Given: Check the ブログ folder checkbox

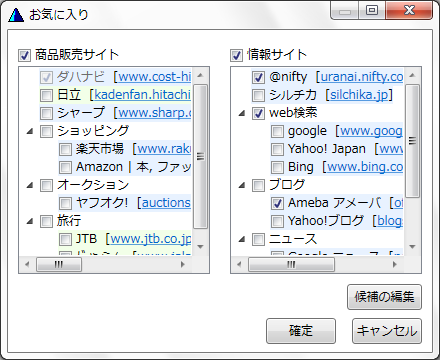Looking at the screenshot, I should pos(258,185).
